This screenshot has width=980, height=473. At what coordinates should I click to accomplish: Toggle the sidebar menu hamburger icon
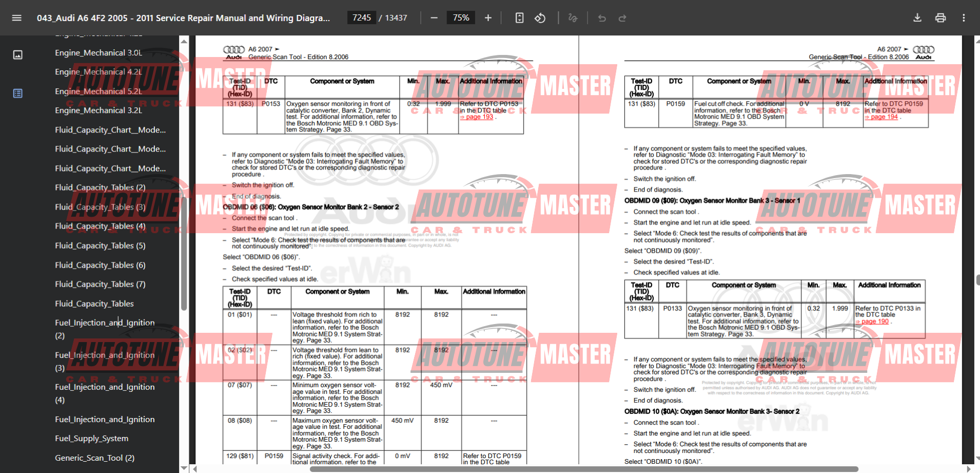(16, 18)
